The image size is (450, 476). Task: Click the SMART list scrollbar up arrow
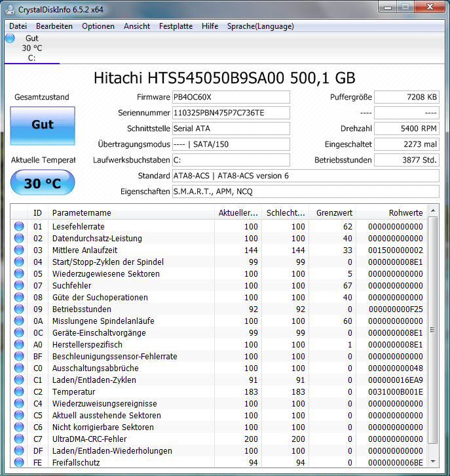[x=433, y=210]
